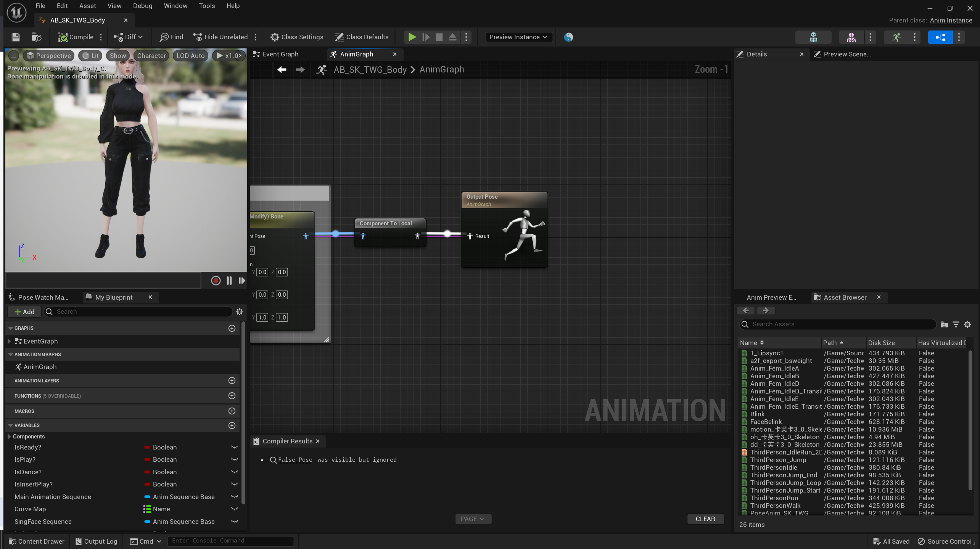Expand the EventGraph tree item
The image size is (980, 549).
(x=9, y=341)
